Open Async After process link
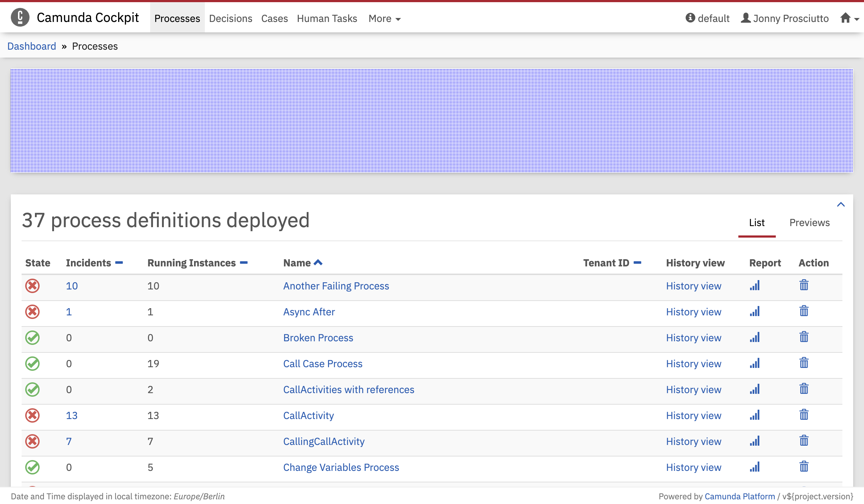This screenshot has height=504, width=864. [309, 312]
